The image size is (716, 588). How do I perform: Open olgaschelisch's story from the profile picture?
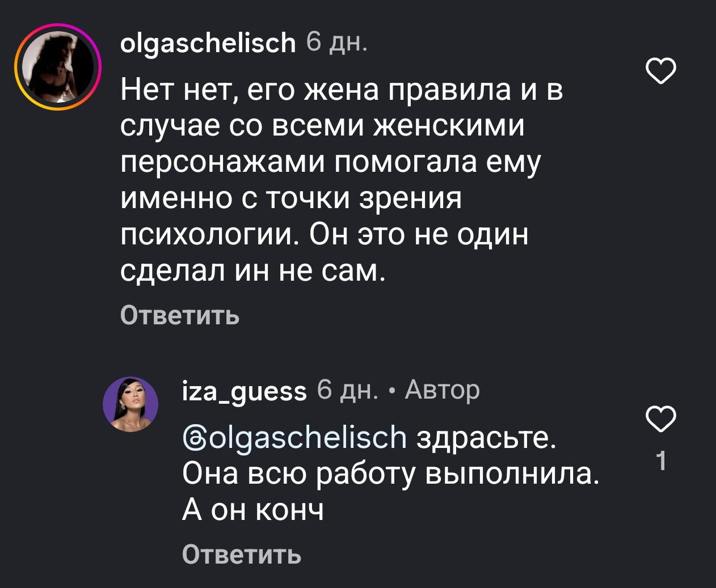[x=57, y=66]
